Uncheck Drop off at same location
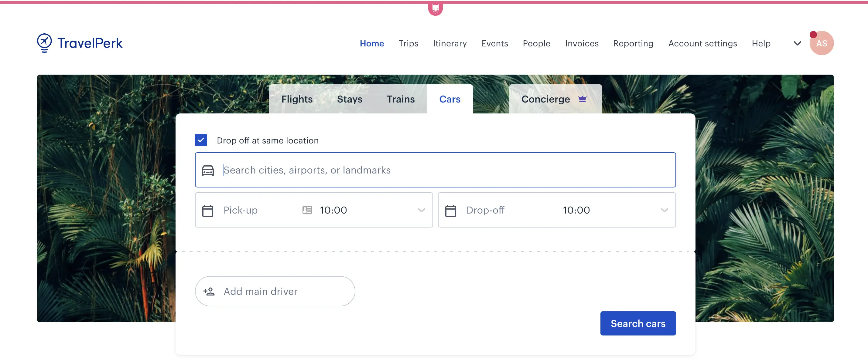 pyautogui.click(x=201, y=140)
